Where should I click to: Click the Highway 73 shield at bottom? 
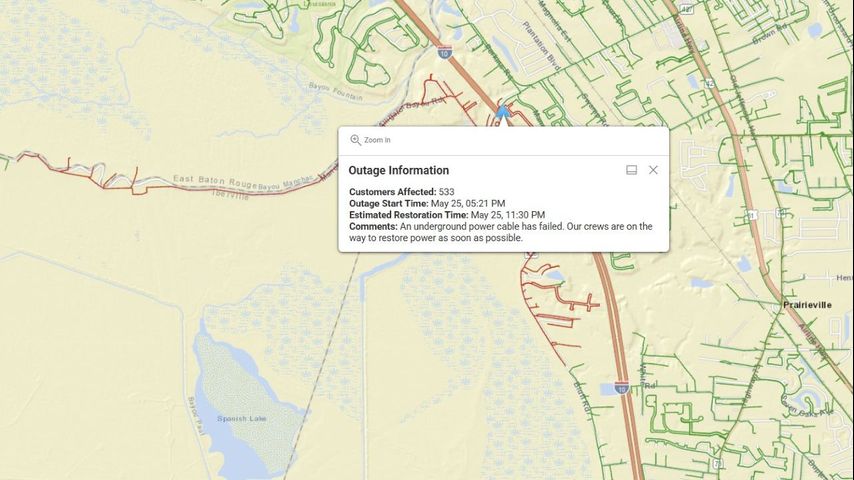tap(717, 464)
